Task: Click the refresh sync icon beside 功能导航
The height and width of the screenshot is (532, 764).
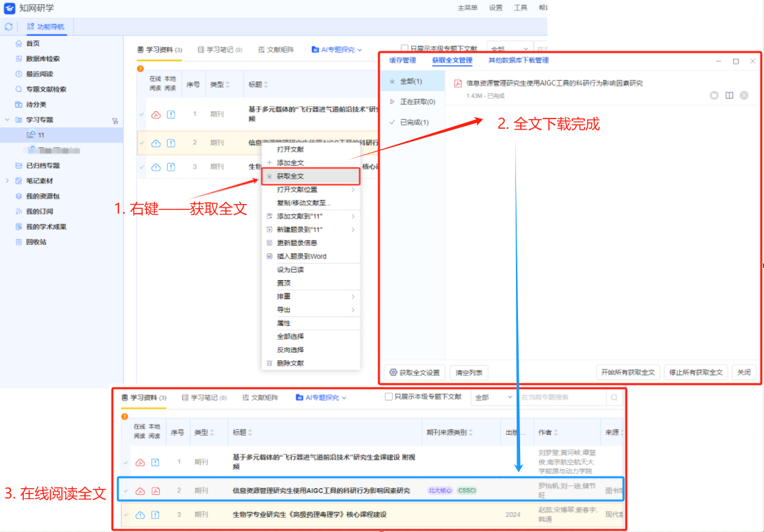Action: (x=8, y=27)
